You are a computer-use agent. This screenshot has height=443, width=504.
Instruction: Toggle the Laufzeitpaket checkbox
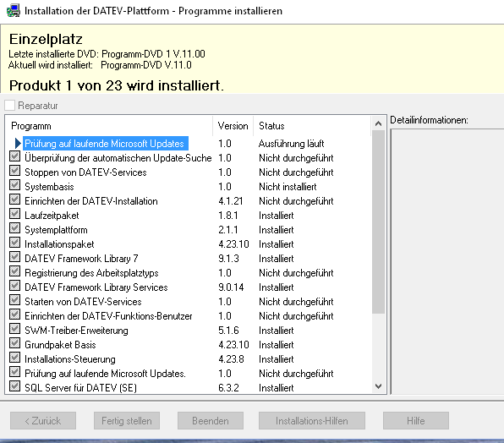click(x=14, y=214)
